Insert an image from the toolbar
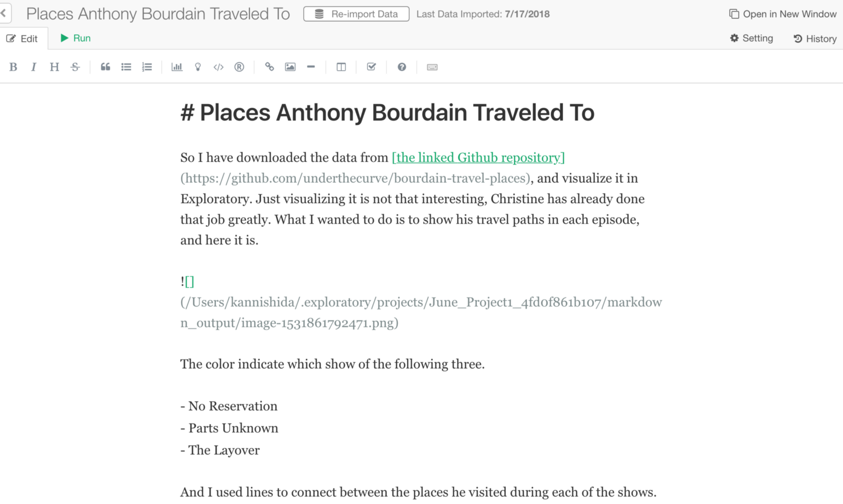 click(290, 67)
